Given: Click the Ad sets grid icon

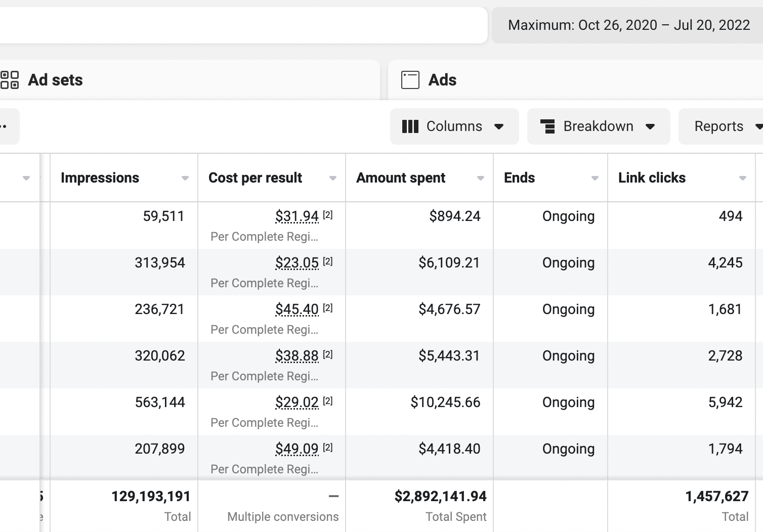Looking at the screenshot, I should (x=10, y=80).
